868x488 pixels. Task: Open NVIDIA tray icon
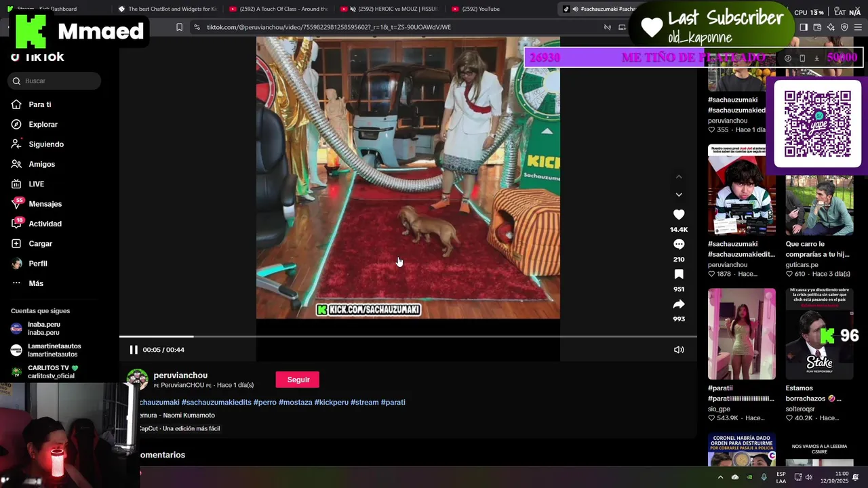[749, 477]
